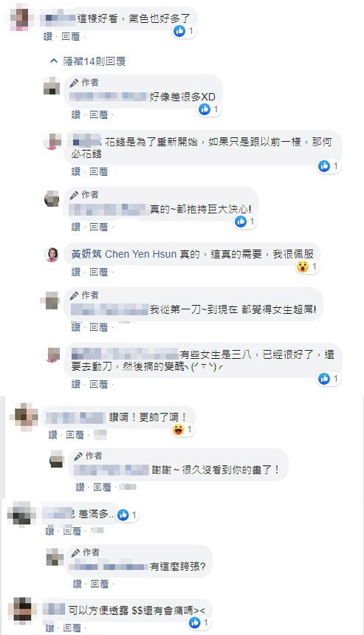The image size is (364, 635).
Task: Click 回覆 under 謝謝~很久沒看到你的畫了 reply
Action: point(102,487)
